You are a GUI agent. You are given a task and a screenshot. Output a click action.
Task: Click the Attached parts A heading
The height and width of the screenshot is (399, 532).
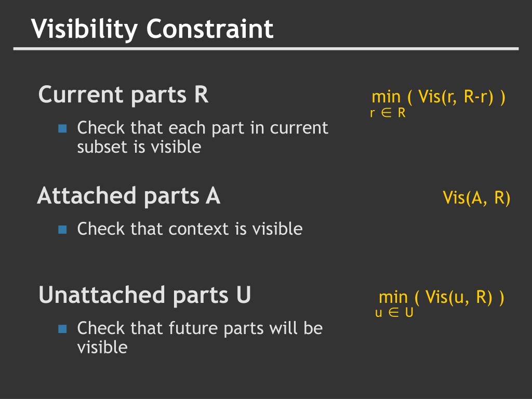coord(129,196)
